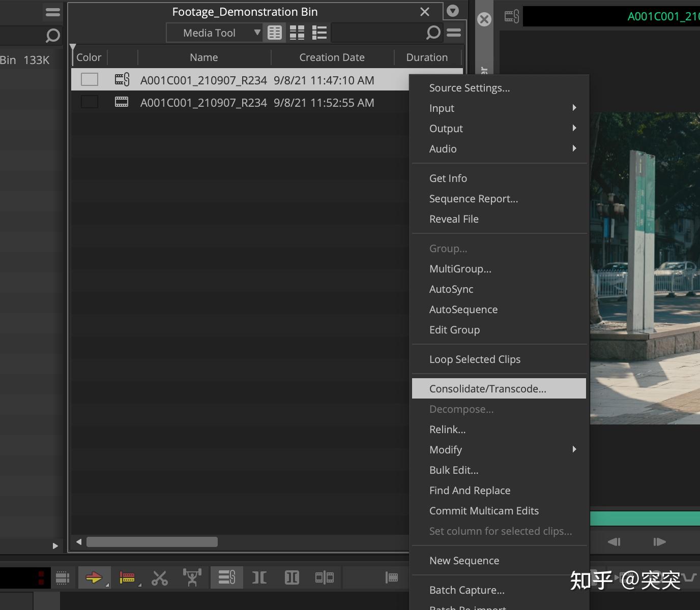Click the bin horizontal scrollbar
The image size is (700, 610).
pyautogui.click(x=152, y=542)
